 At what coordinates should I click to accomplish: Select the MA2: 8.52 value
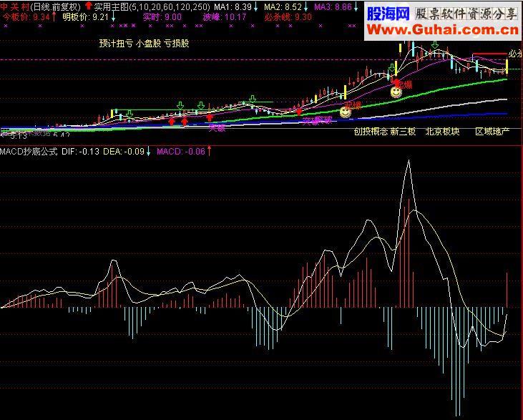click(x=283, y=6)
